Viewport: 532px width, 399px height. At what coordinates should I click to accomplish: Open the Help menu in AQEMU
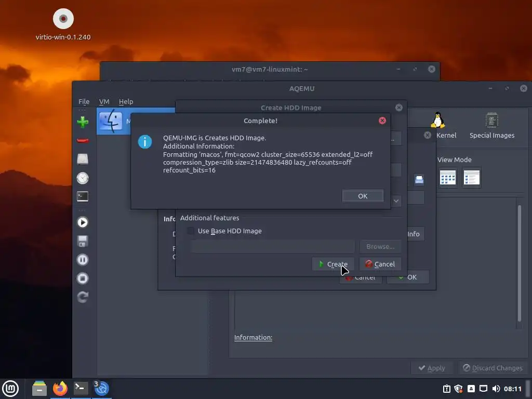[x=126, y=101]
